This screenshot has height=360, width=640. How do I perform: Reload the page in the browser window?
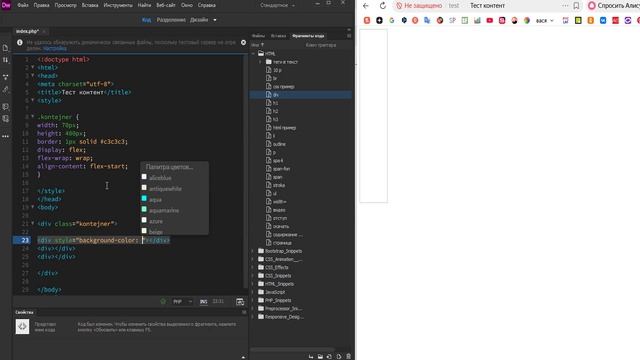click(x=382, y=6)
